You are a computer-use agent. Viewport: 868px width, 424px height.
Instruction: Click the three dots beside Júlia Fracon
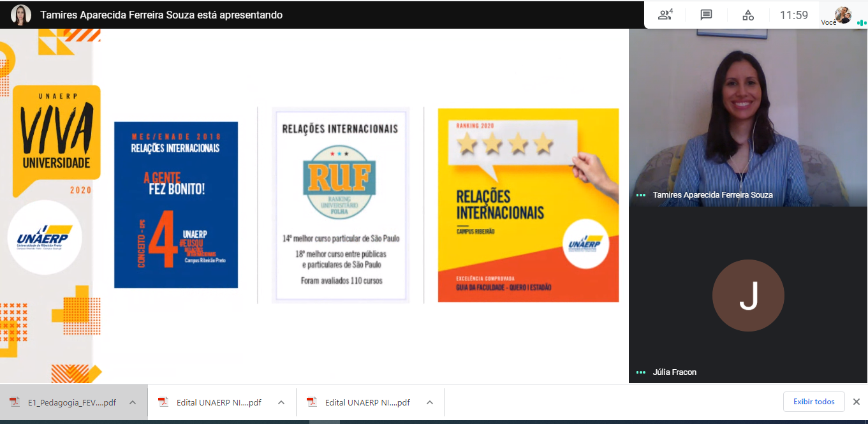point(641,372)
